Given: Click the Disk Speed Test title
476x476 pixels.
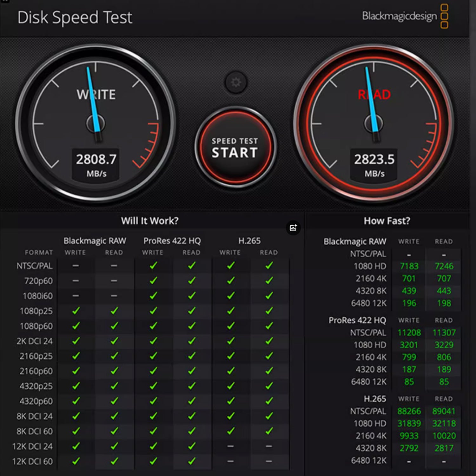Looking at the screenshot, I should pos(75,17).
